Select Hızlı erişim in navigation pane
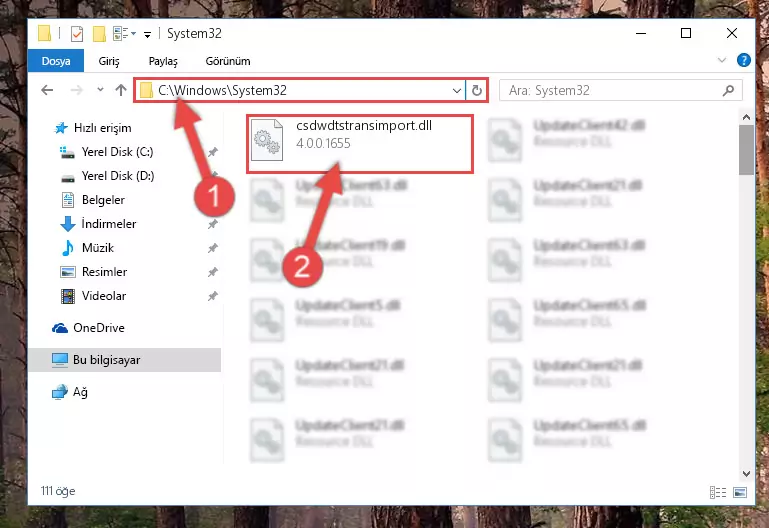Viewport: 769px width, 528px height. coord(92,128)
